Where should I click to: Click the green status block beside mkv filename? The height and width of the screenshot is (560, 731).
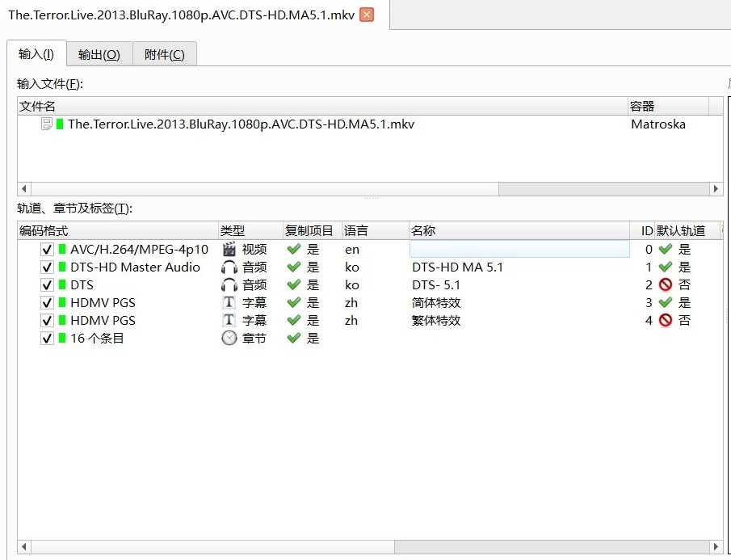[x=60, y=124]
